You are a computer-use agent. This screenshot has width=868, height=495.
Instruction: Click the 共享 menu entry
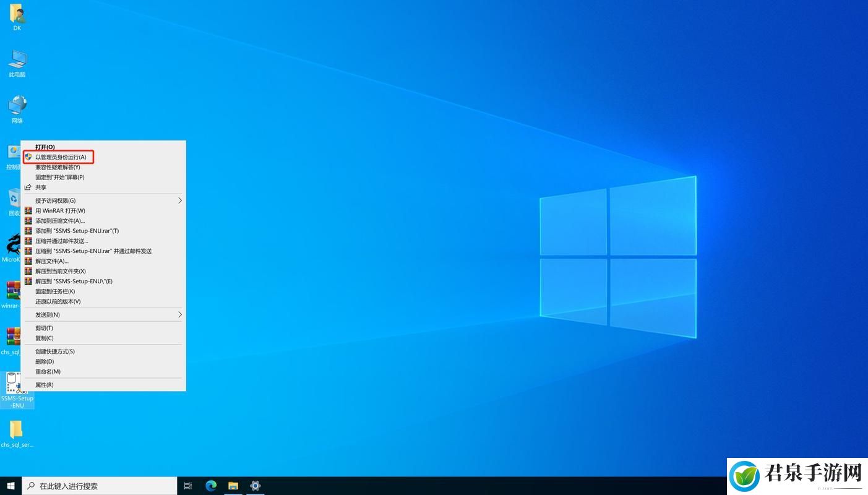coord(103,187)
